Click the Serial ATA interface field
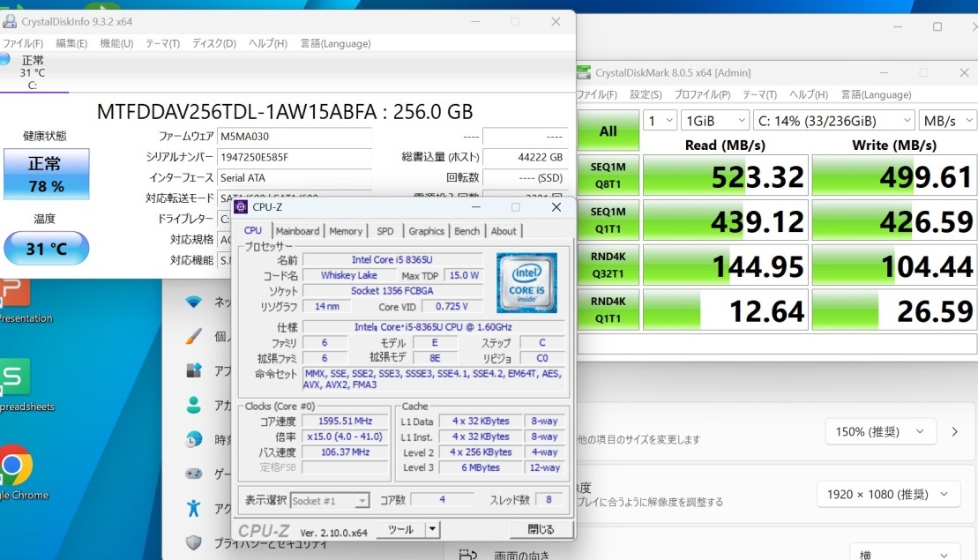The width and height of the screenshot is (978, 560). [295, 178]
